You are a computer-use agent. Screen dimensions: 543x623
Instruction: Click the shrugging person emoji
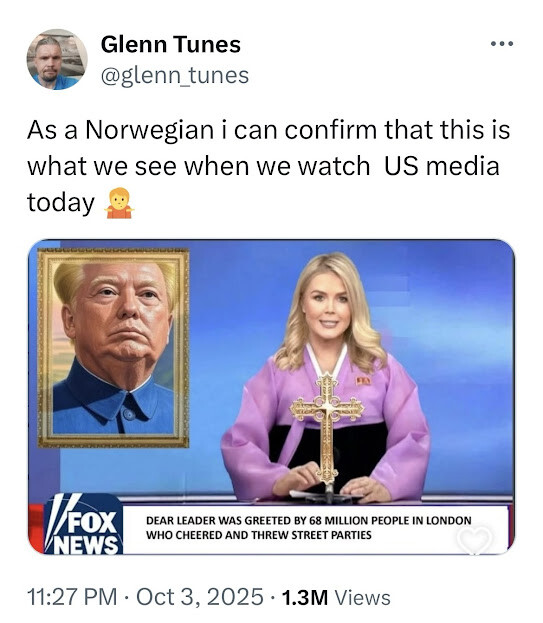(119, 203)
